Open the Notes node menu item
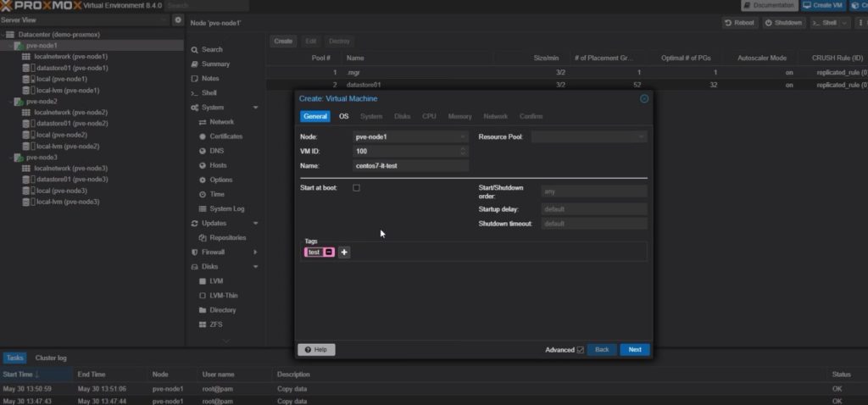Screen dimensions: 868x405 click(210, 78)
